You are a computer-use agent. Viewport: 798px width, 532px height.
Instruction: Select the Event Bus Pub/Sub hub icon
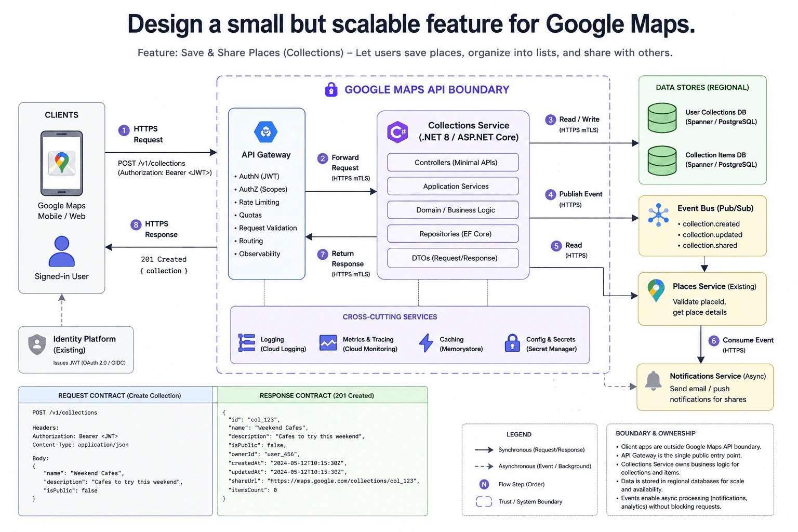point(658,215)
